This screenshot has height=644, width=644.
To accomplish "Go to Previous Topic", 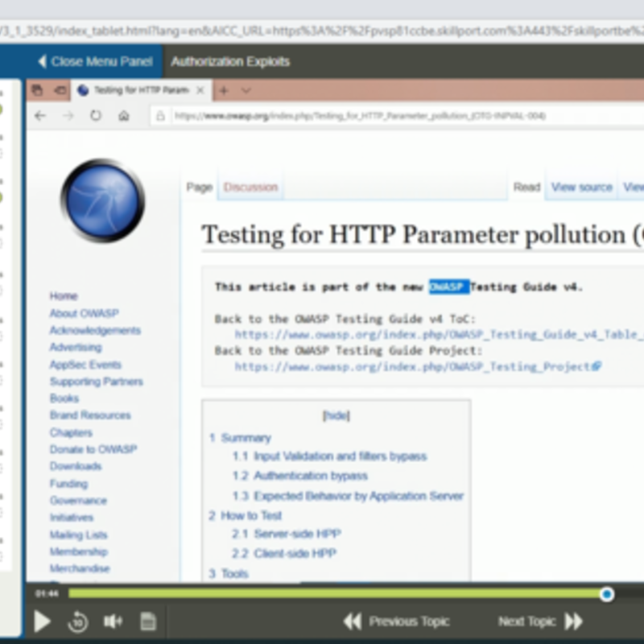I will pyautogui.click(x=396, y=621).
